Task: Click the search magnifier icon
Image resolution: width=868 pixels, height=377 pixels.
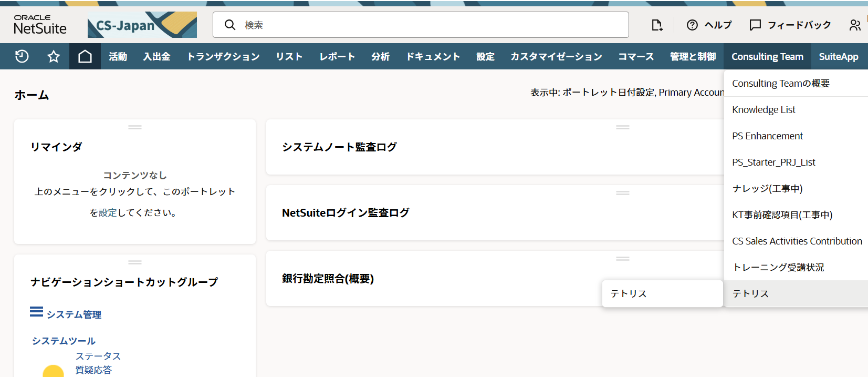Action: (230, 25)
